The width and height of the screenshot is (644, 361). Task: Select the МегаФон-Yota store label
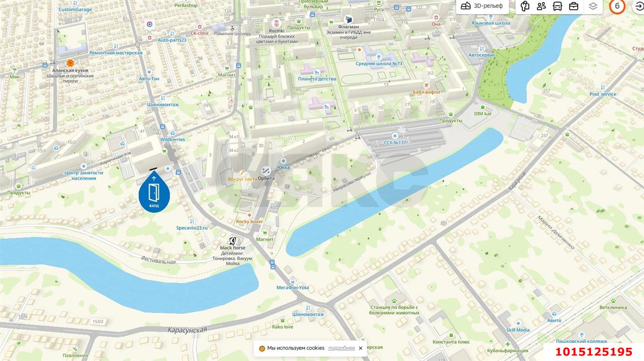coord(292,288)
